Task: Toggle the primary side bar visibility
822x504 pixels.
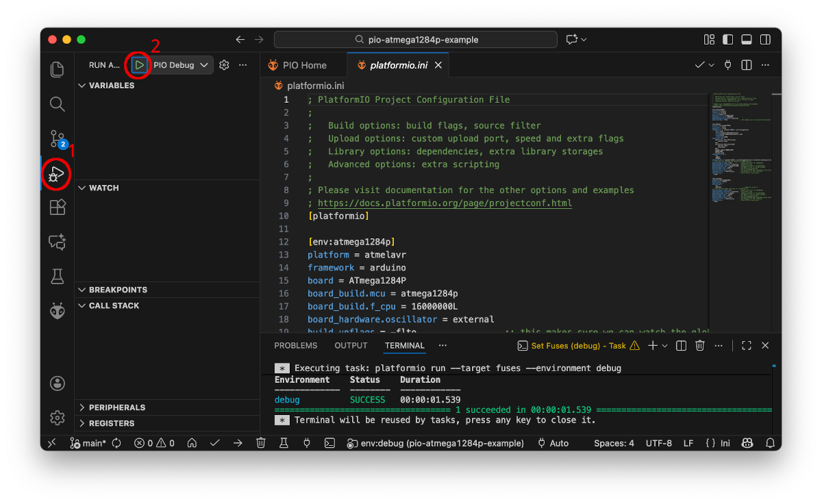Action: tap(728, 40)
